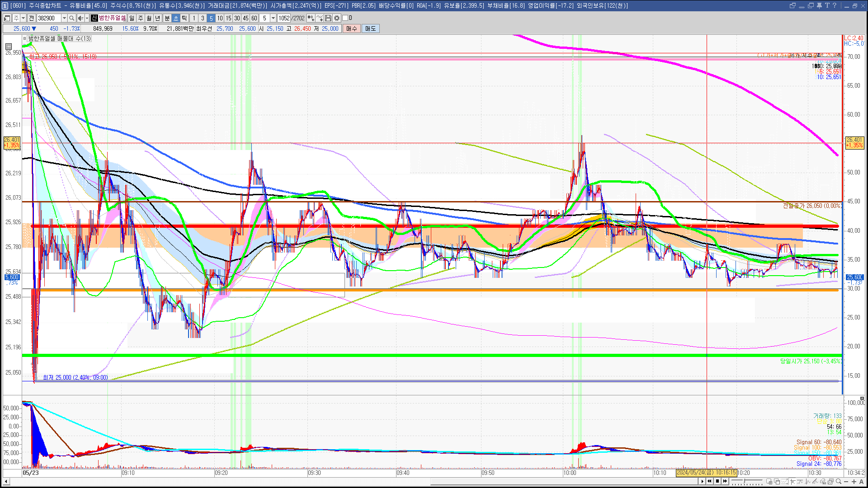Click the minus zoom-out icon

847,482
